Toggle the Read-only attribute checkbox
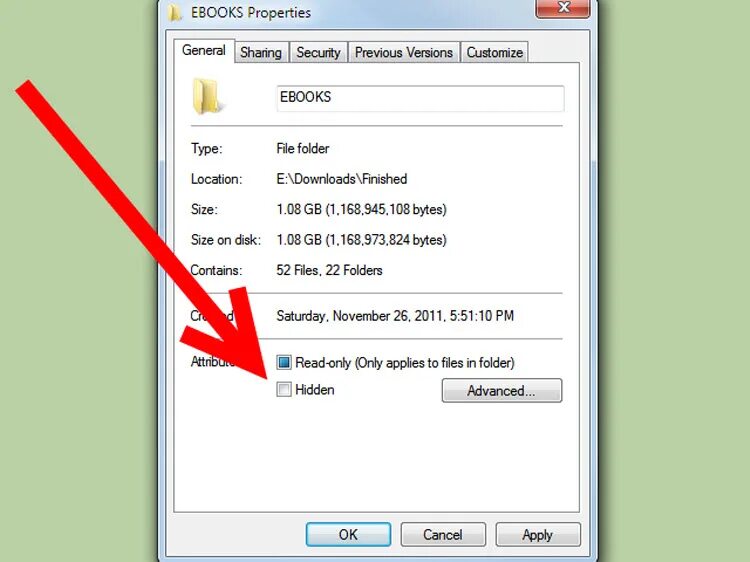Image resolution: width=750 pixels, height=562 pixels. (284, 362)
